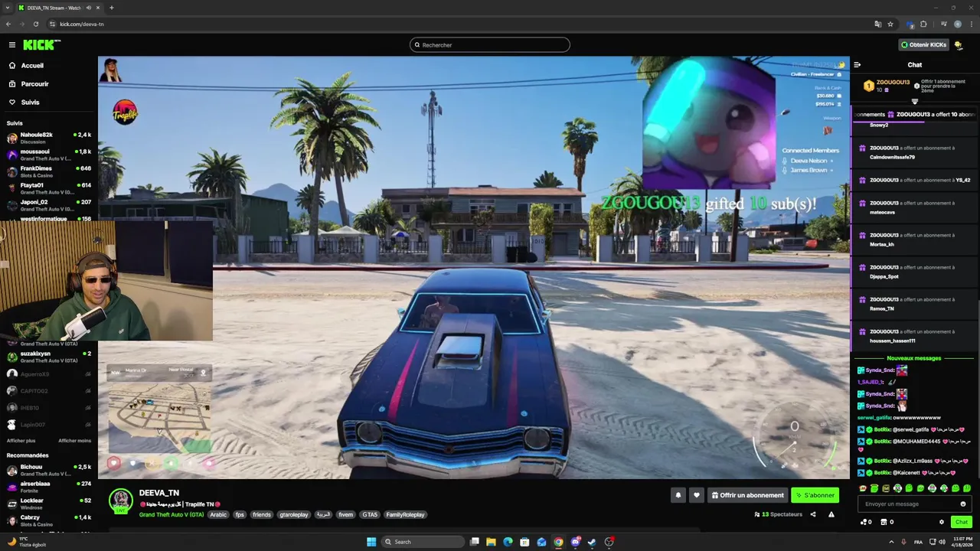Viewport: 980px width, 551px height.
Task: Open the emoji picker in chat box
Action: point(963,504)
